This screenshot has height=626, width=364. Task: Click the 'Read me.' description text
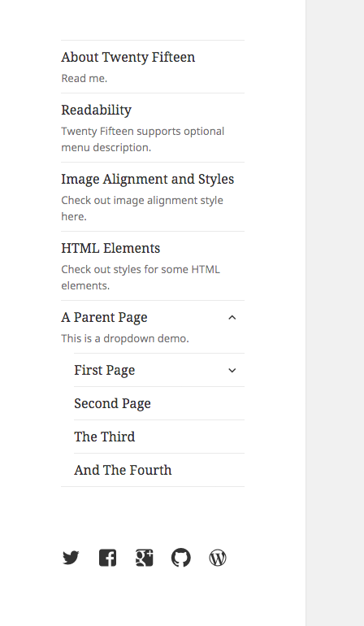click(x=84, y=78)
